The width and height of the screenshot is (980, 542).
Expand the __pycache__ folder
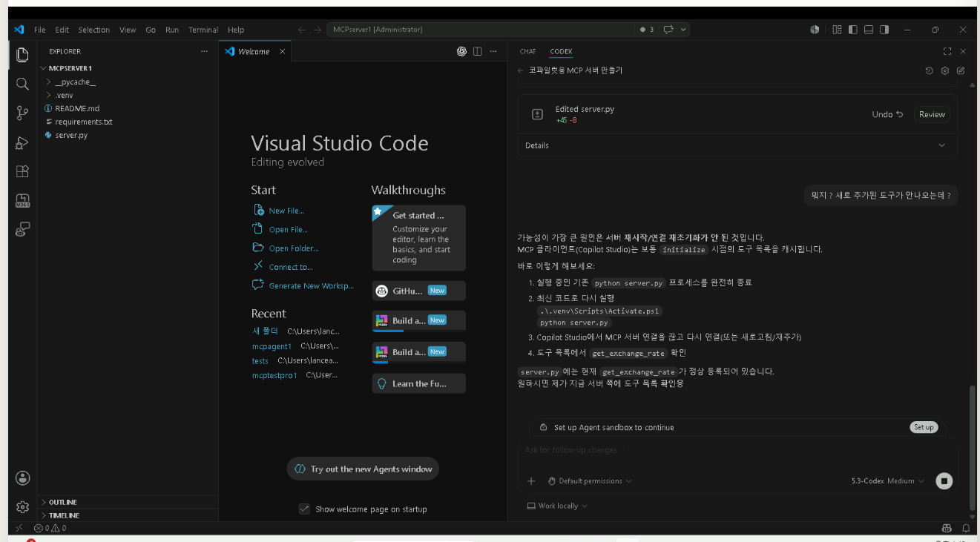click(x=127, y=82)
